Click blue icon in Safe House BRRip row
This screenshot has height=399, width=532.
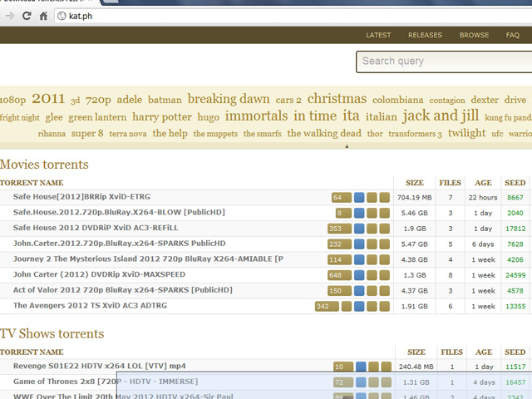359,198
